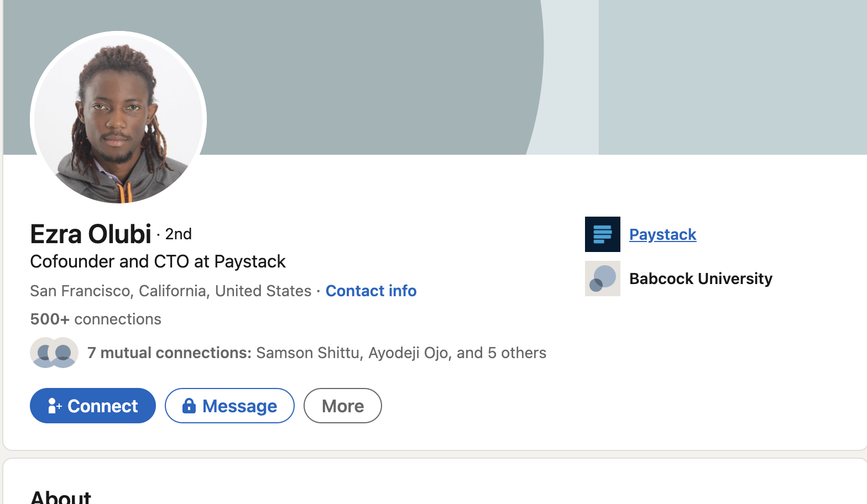Click the Connect button
Screen dimensions: 867x504
click(93, 406)
